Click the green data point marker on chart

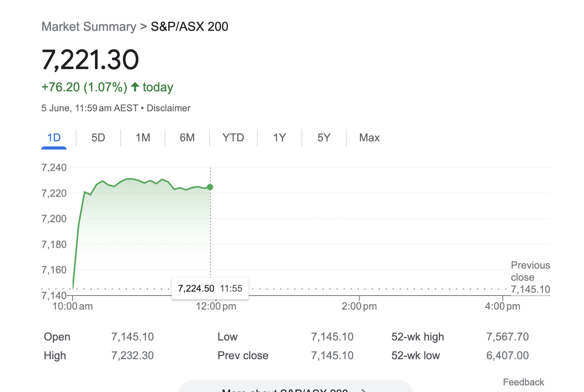[210, 187]
